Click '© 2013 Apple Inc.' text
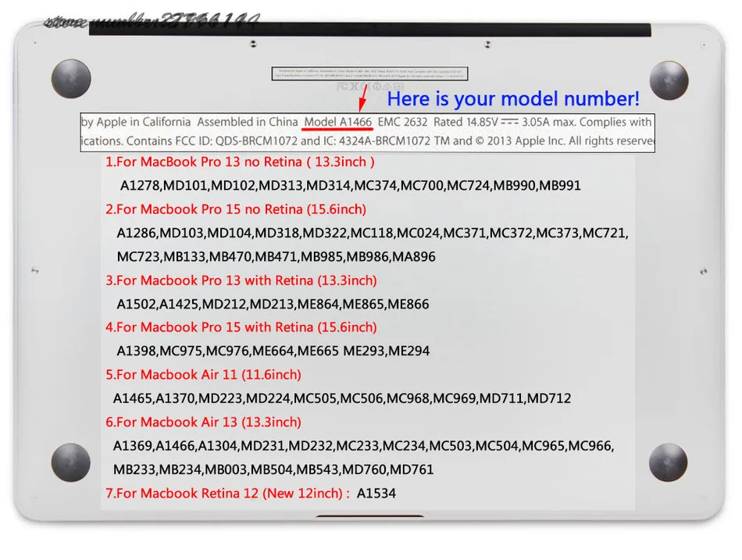 coord(519,141)
